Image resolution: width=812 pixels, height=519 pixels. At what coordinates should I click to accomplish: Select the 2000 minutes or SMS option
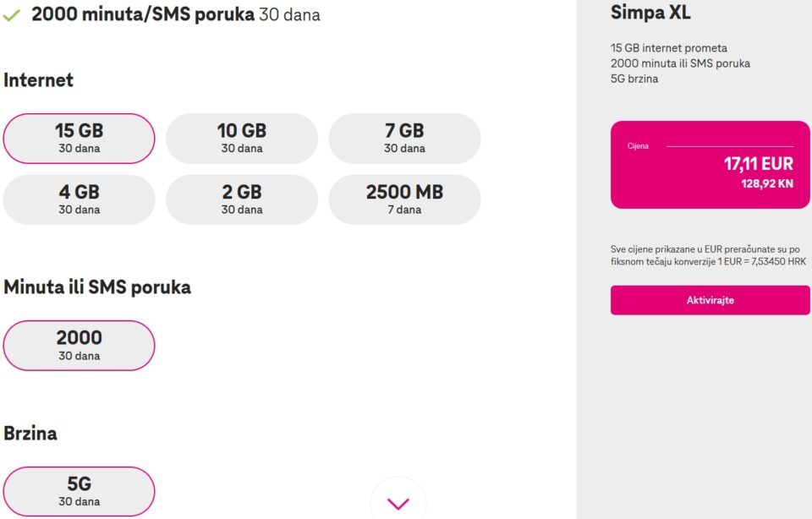point(79,345)
